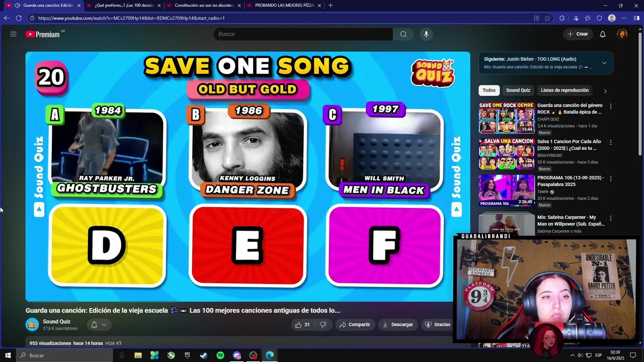Focus the YouTube Buscar search field
Screen dimensions: 644x362
point(303,34)
